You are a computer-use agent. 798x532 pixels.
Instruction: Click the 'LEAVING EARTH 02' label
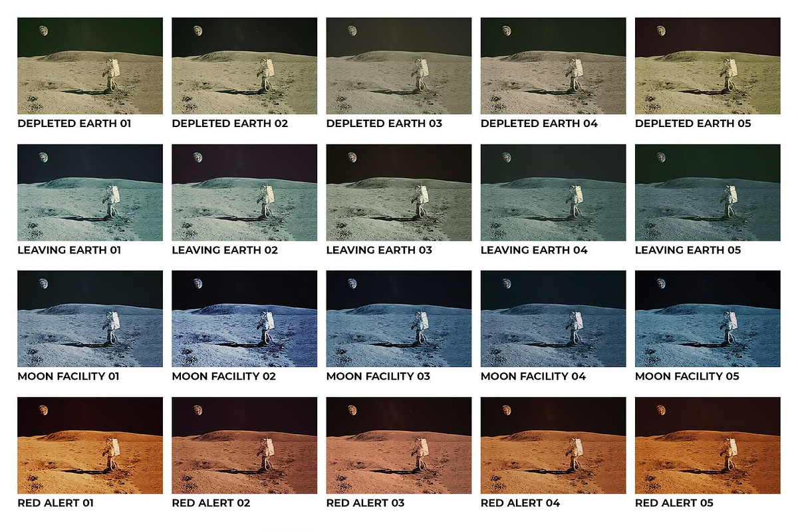point(225,250)
